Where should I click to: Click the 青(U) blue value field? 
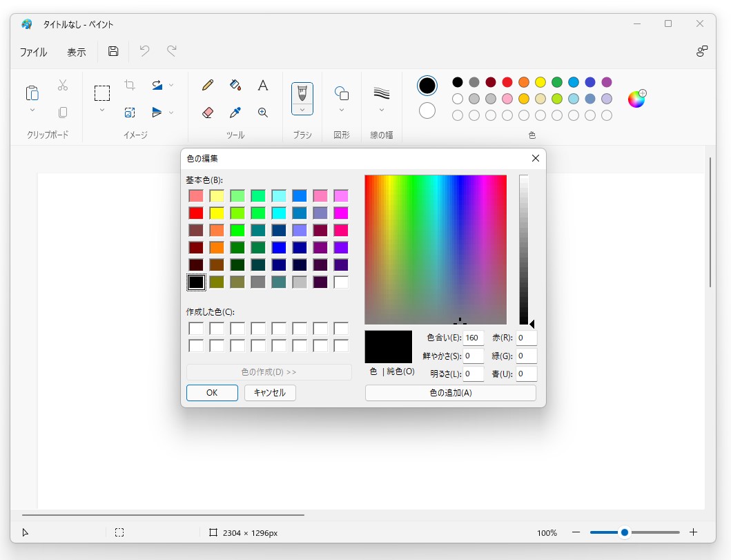point(527,374)
